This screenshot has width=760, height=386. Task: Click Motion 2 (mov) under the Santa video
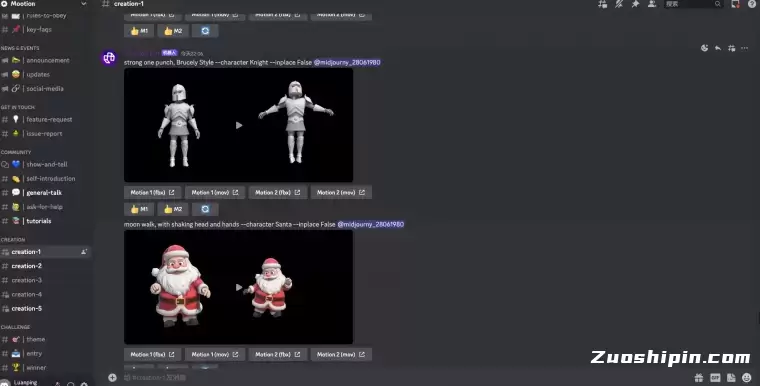(341, 354)
